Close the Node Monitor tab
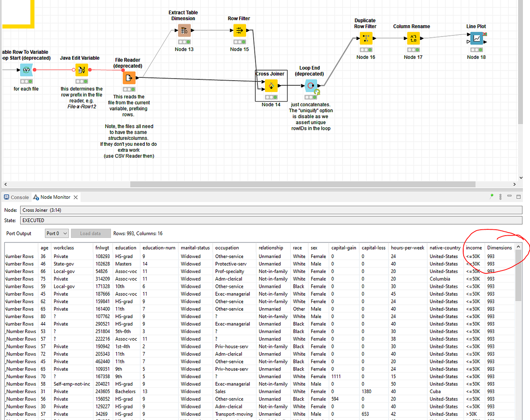Image resolution: width=530 pixels, height=420 pixels. pos(76,197)
